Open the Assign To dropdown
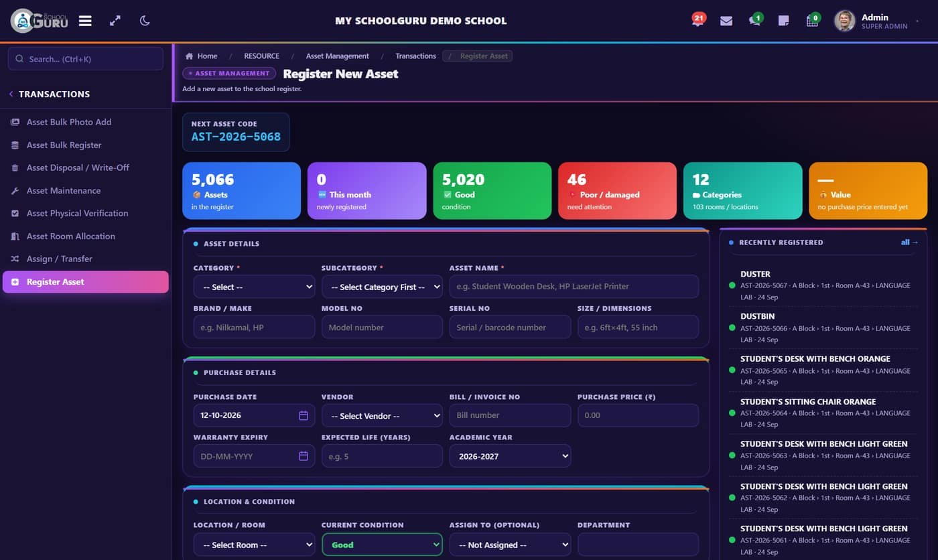Viewport: 938px width, 560px height. (x=510, y=545)
